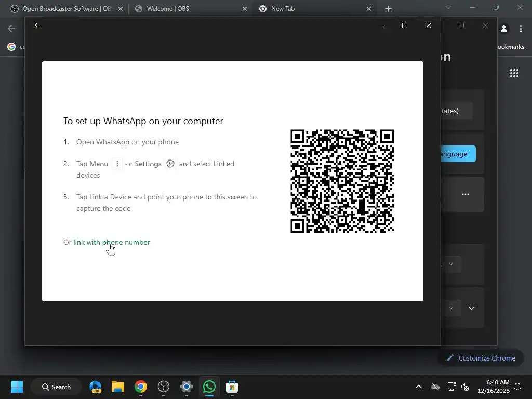The width and height of the screenshot is (532, 399).
Task: Expand the lowest chevron in the Settings window
Action: tap(472, 308)
